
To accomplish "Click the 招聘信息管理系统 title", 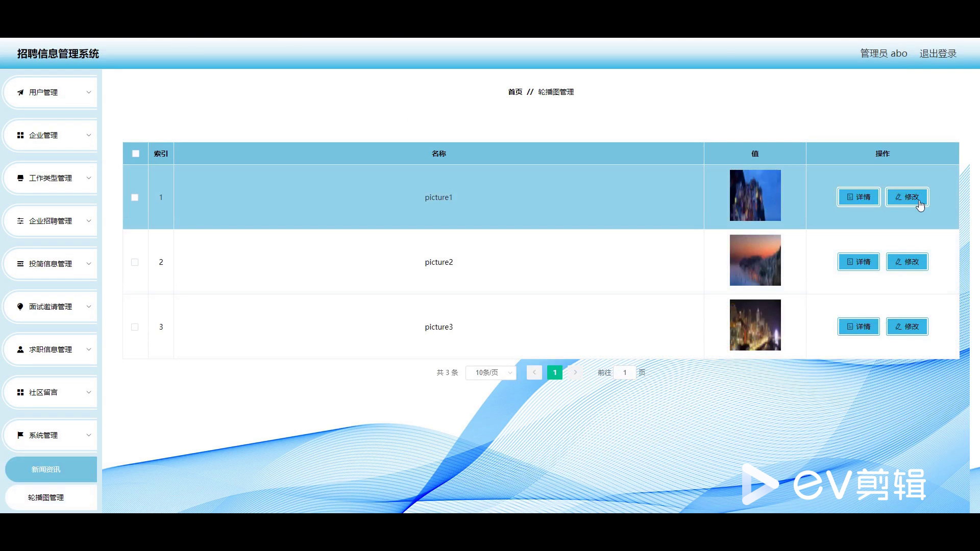I will 58,54.
